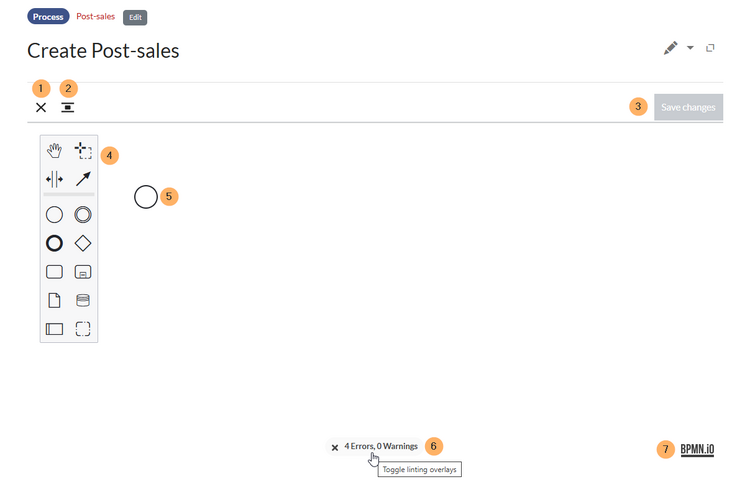Click the Save changes button
The image size is (750, 487).
tap(688, 107)
